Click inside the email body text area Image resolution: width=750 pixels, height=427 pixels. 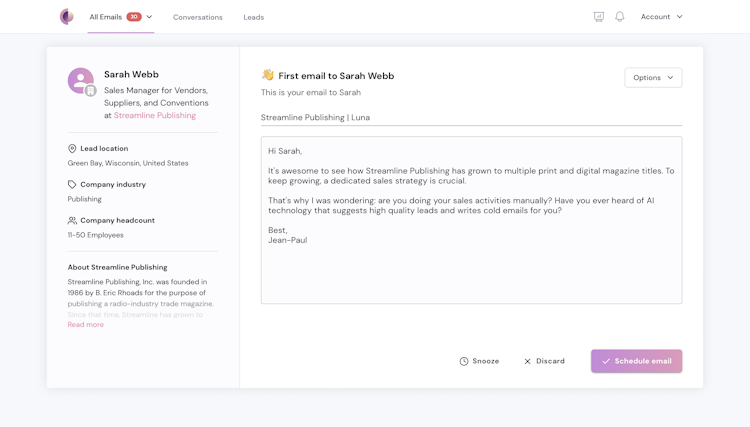pos(471,260)
